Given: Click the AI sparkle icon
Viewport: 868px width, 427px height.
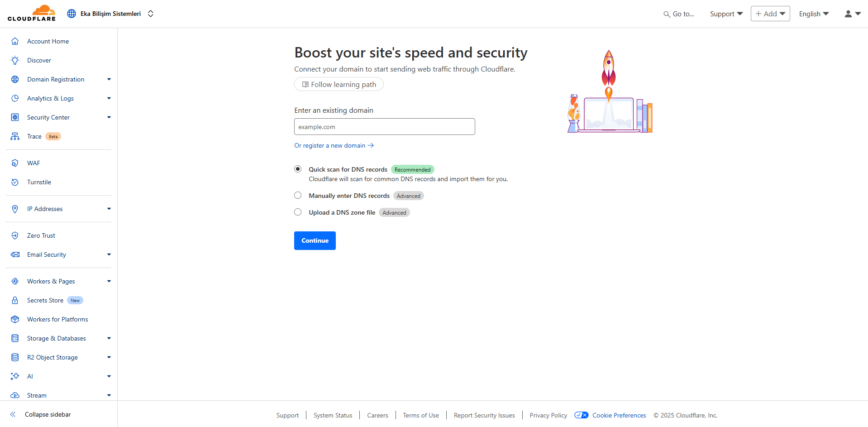Looking at the screenshot, I should coord(15,376).
